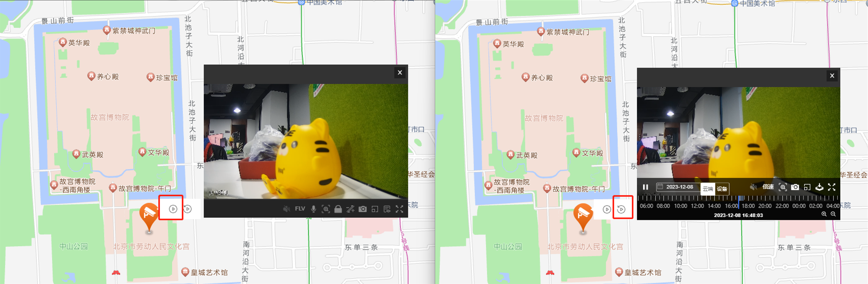Enter fullscreen beside the eye-document icon
This screenshot has height=284, width=868.
[399, 209]
